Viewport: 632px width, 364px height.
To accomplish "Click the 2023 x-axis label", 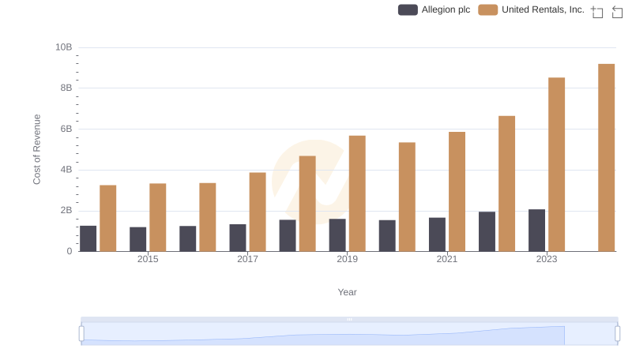I will pos(547,259).
